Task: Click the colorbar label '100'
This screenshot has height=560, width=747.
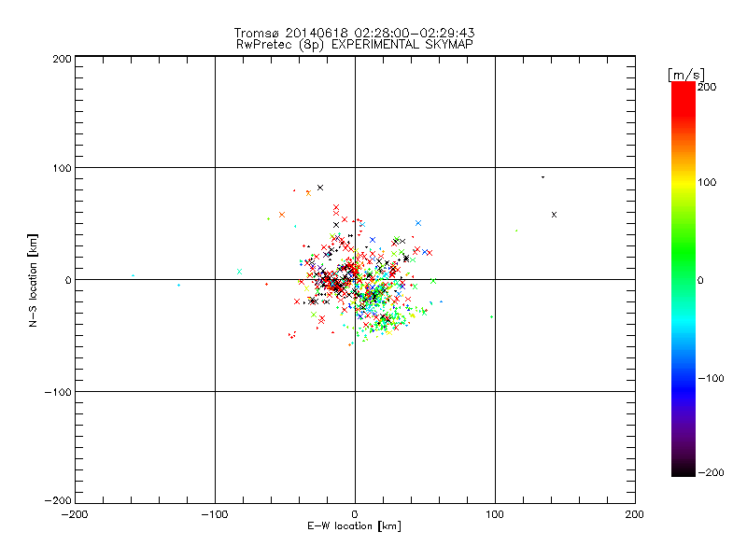Action: [x=707, y=182]
